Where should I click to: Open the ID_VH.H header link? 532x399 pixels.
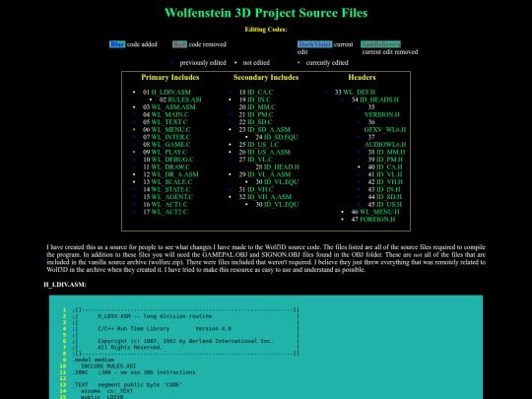(x=389, y=182)
